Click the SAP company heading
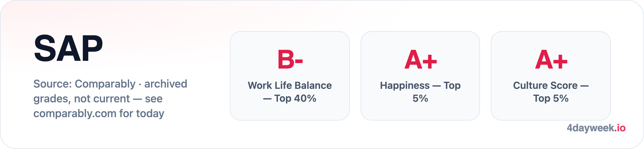Image resolution: width=644 pixels, height=149 pixels. point(68,49)
